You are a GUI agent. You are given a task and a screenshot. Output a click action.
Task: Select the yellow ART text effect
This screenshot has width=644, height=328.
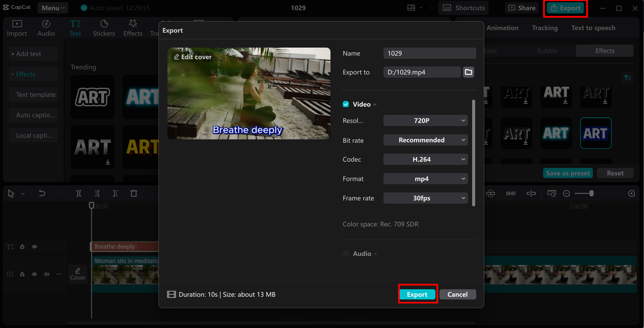point(140,147)
